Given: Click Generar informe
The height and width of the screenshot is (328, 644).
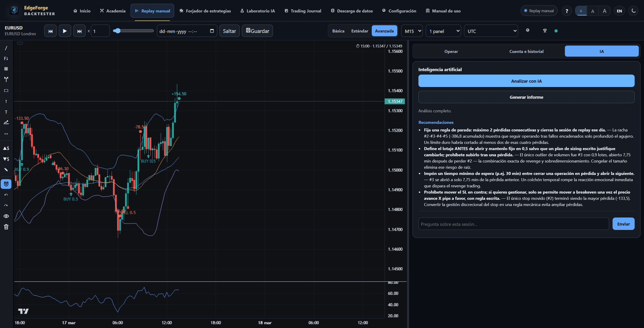Looking at the screenshot, I should [526, 97].
